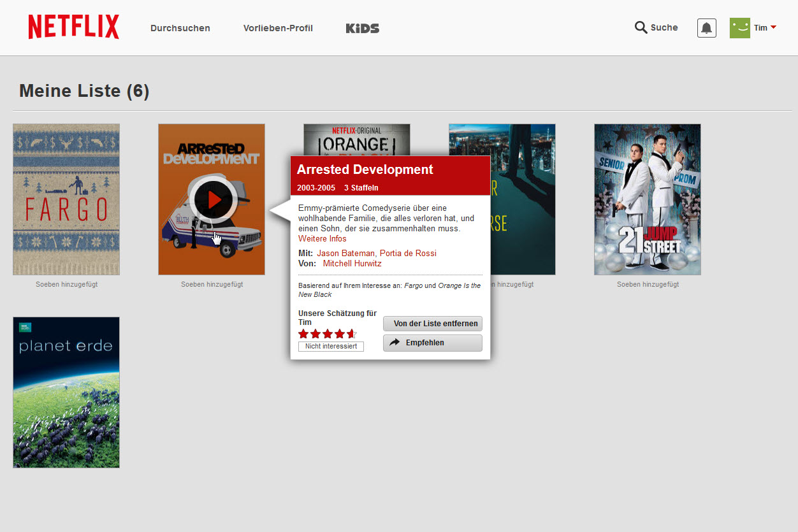Click Soeben hinzugefügt under 21 Jump Street
The height and width of the screenshot is (532, 798).
[x=648, y=284]
